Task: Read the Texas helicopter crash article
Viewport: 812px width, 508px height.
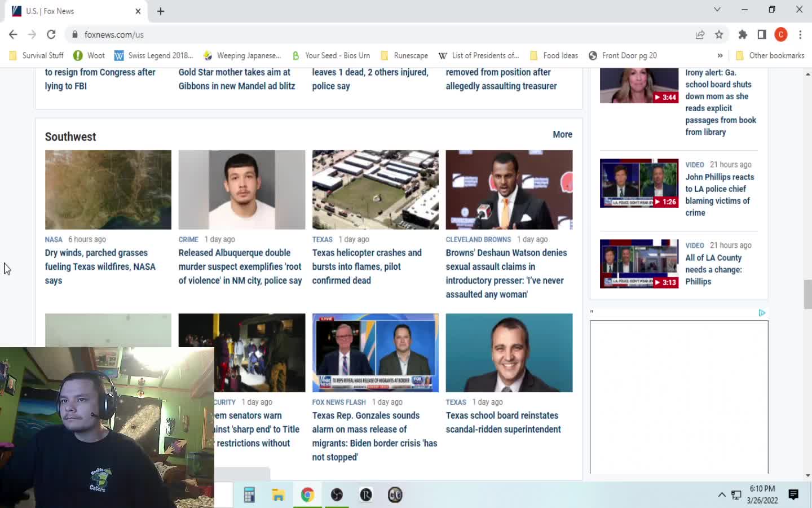Action: click(x=367, y=266)
